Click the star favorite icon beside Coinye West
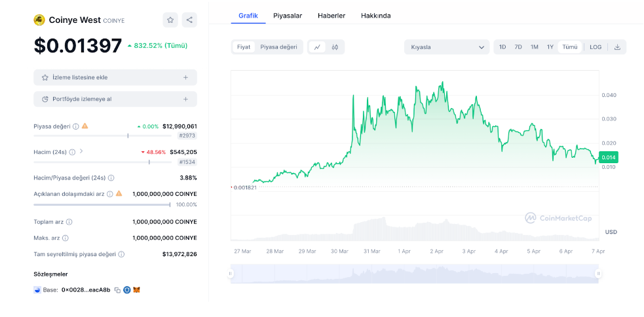 click(170, 20)
